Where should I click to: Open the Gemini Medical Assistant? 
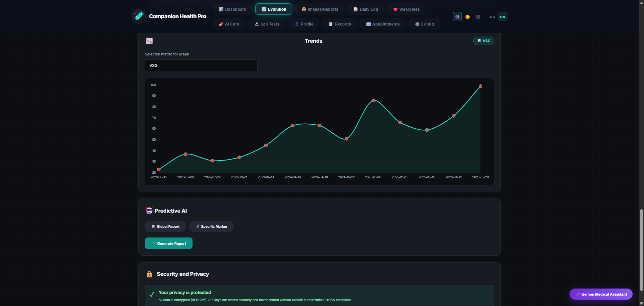[x=601, y=294]
